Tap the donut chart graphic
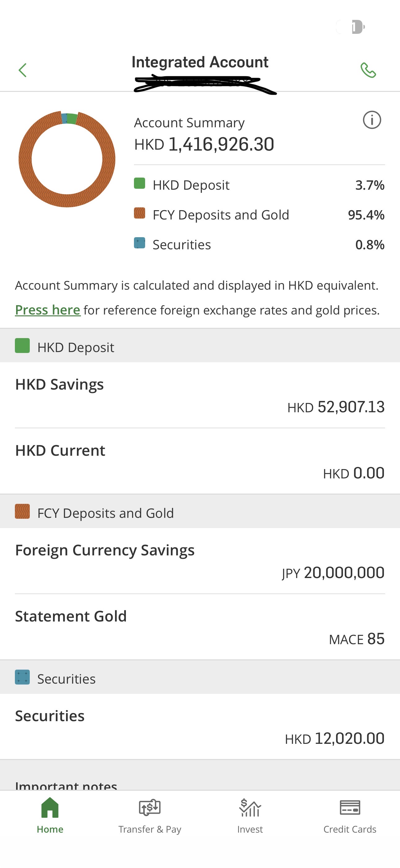Image resolution: width=400 pixels, height=868 pixels. [67, 159]
